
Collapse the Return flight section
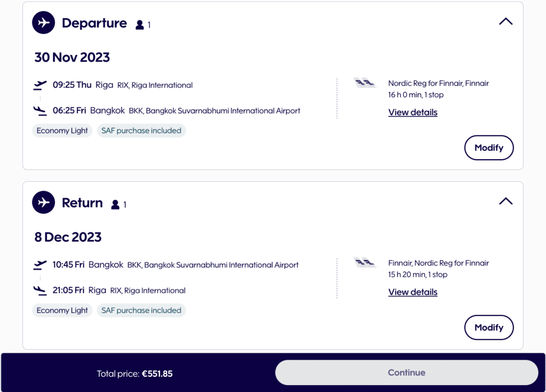[505, 201]
